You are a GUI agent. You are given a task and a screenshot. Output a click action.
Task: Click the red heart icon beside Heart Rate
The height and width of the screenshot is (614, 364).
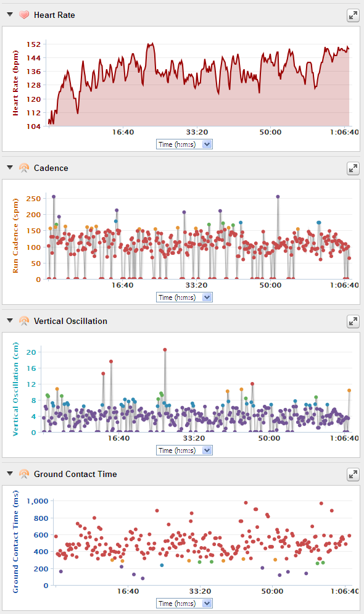coord(24,15)
